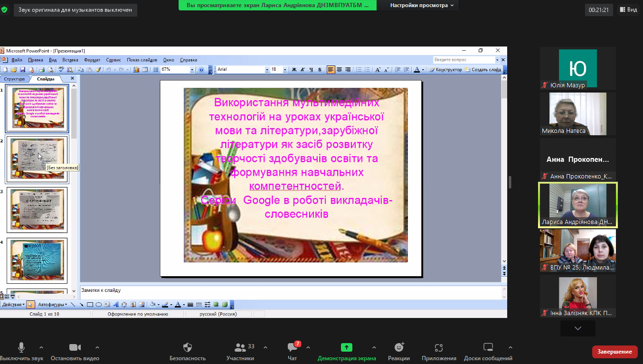Click the Open folder icon in PowerPoint toolbar
643x364 pixels.
tap(14, 69)
